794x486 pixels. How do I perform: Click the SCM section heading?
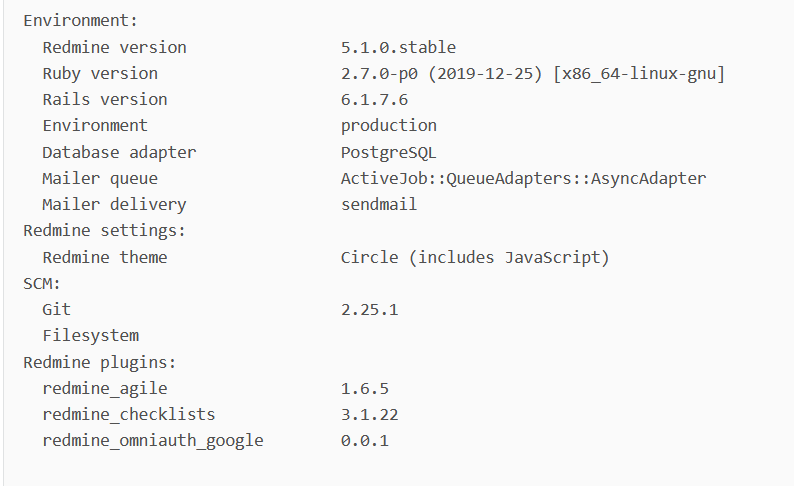click(42, 284)
